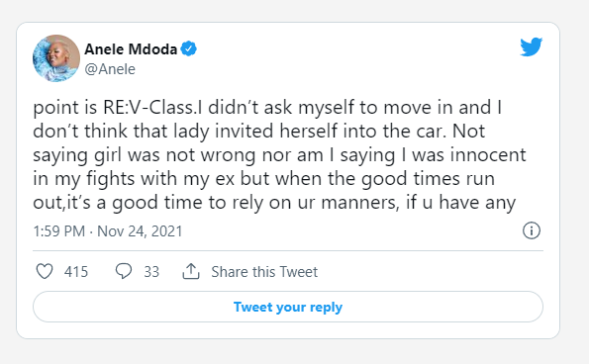Click the 415 likes count
Image resolution: width=589 pixels, height=364 pixels.
point(76,272)
